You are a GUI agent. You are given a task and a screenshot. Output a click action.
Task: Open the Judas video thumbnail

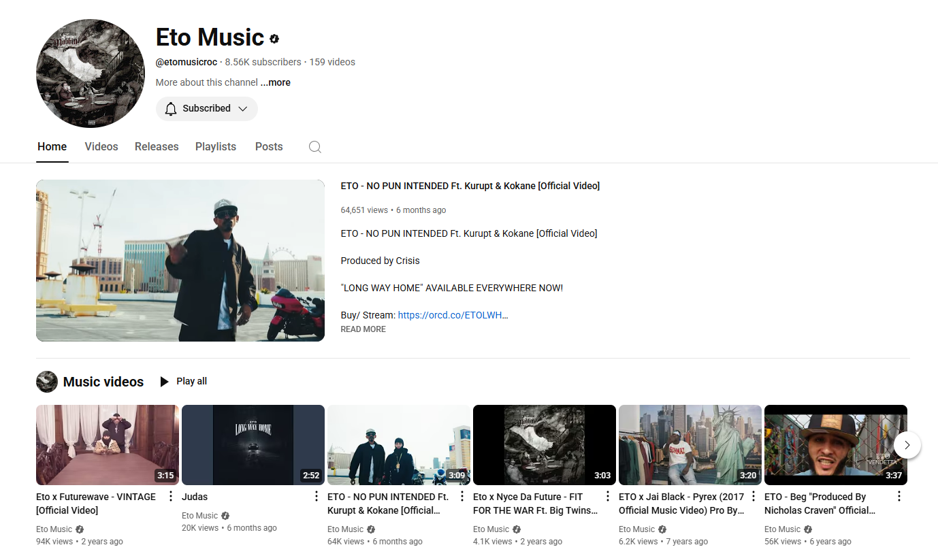(x=253, y=445)
